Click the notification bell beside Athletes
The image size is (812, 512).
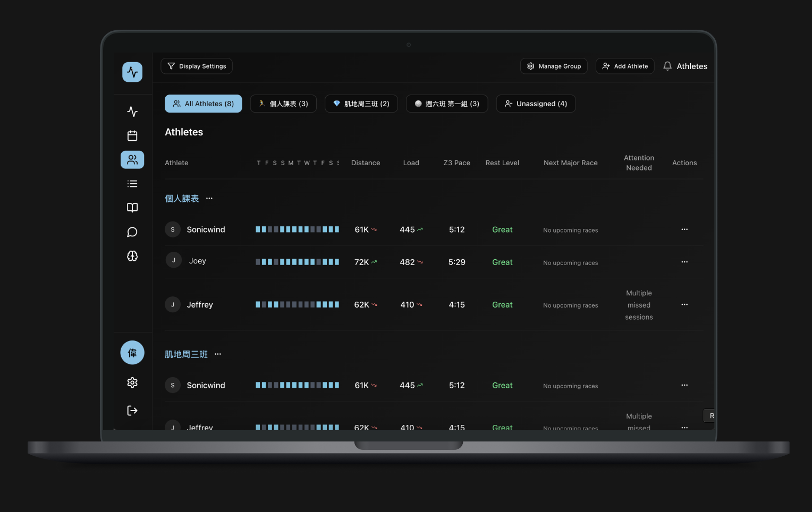click(667, 66)
